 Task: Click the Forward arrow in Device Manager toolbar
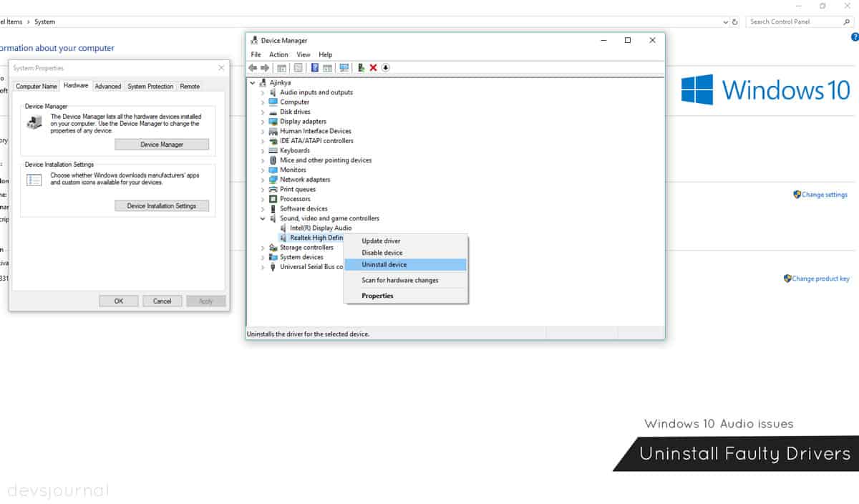(265, 67)
